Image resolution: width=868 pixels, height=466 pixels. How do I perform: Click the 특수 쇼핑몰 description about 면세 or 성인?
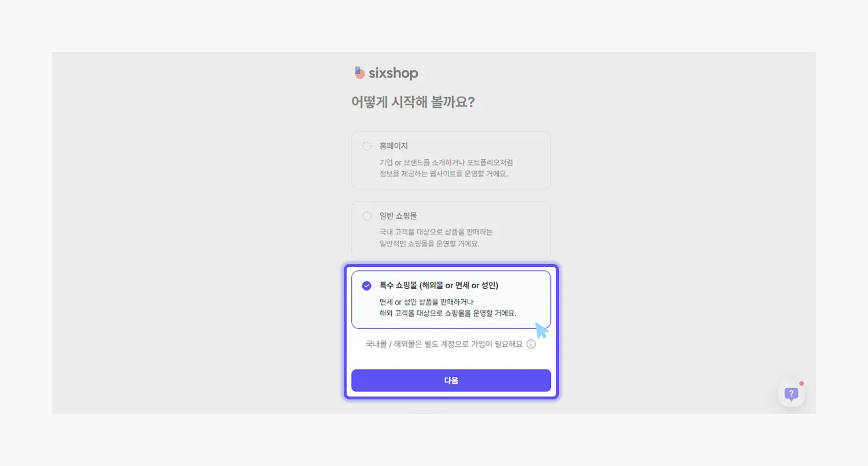(448, 307)
